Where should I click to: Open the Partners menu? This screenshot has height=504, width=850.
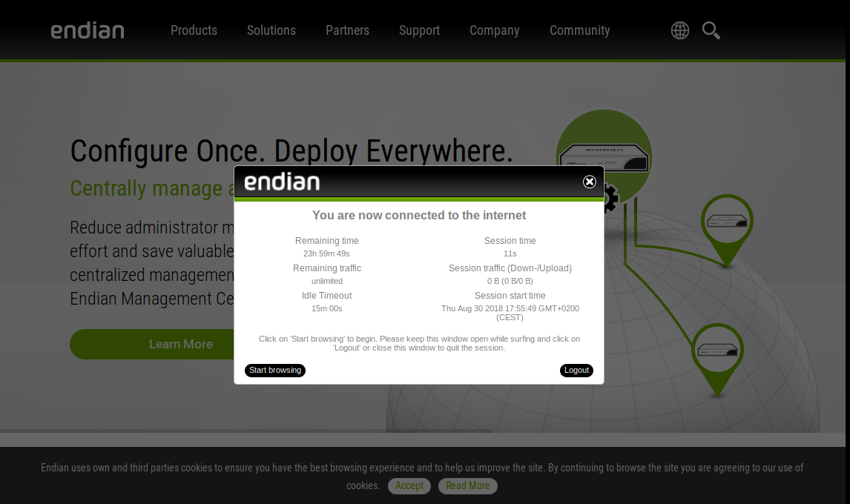click(x=347, y=30)
